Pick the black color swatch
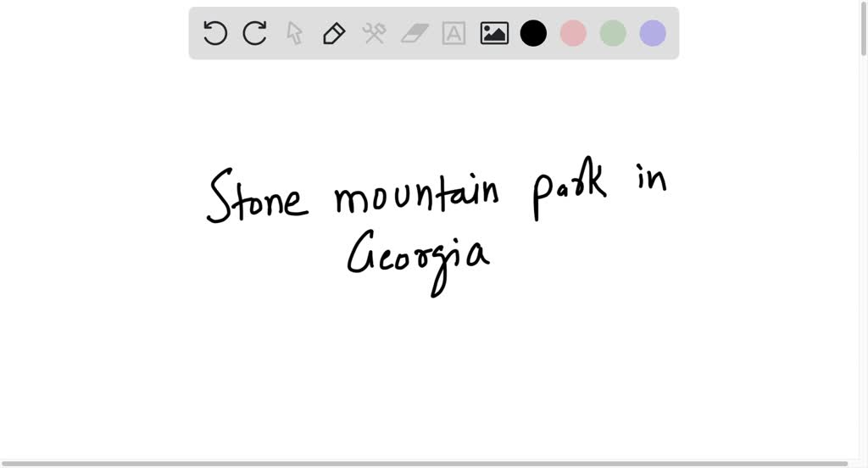 click(x=534, y=33)
